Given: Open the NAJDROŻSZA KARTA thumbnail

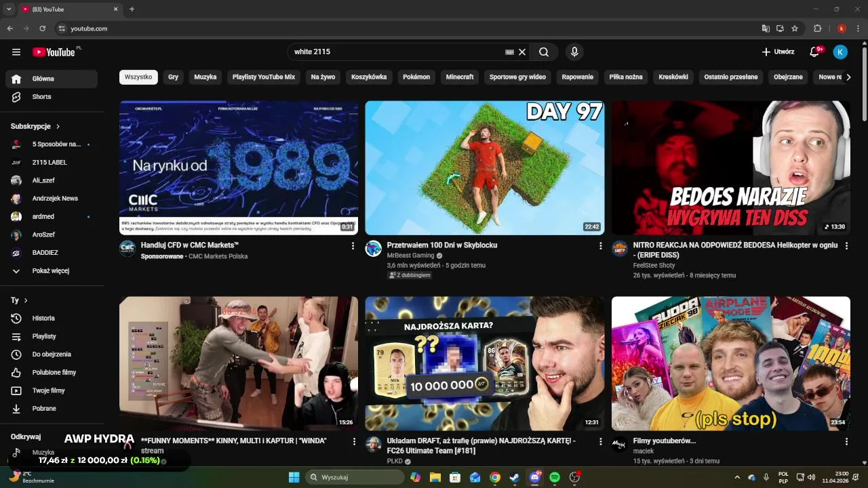Looking at the screenshot, I should [485, 363].
